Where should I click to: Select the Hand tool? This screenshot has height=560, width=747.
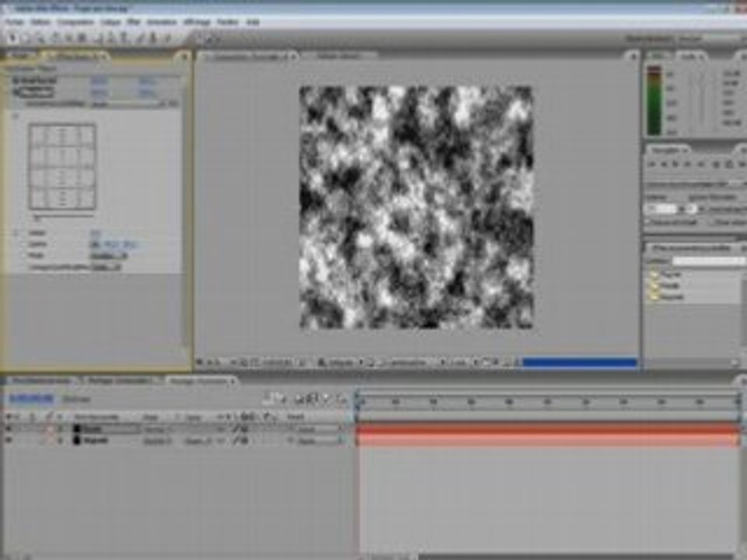26,39
